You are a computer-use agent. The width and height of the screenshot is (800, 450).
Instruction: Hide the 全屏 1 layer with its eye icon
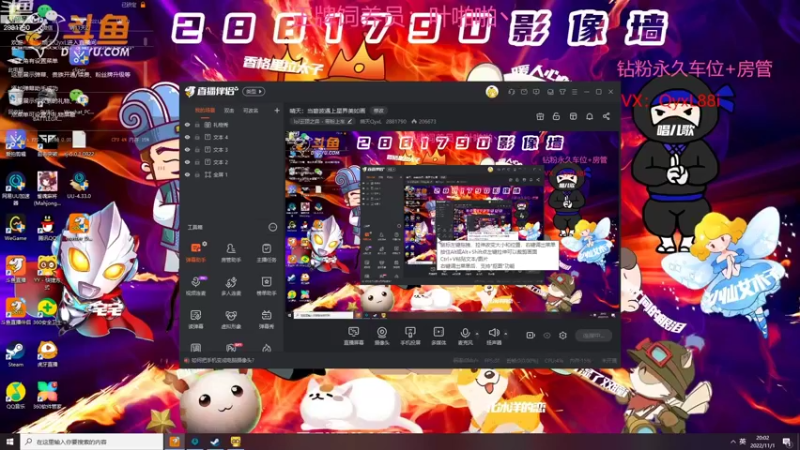pyautogui.click(x=187, y=174)
